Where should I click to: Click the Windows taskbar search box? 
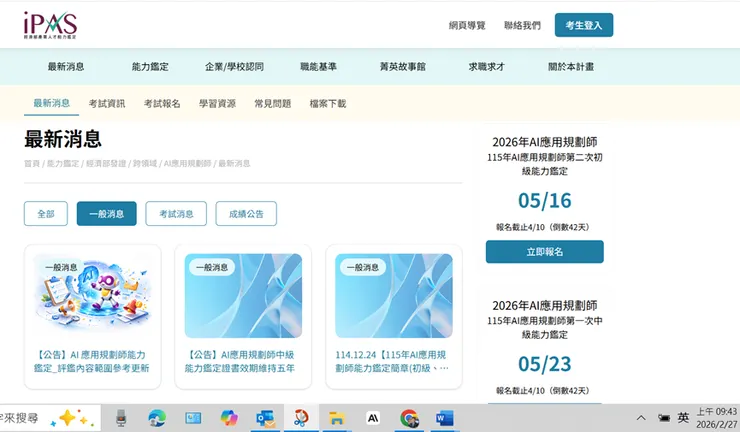[x=50, y=418]
